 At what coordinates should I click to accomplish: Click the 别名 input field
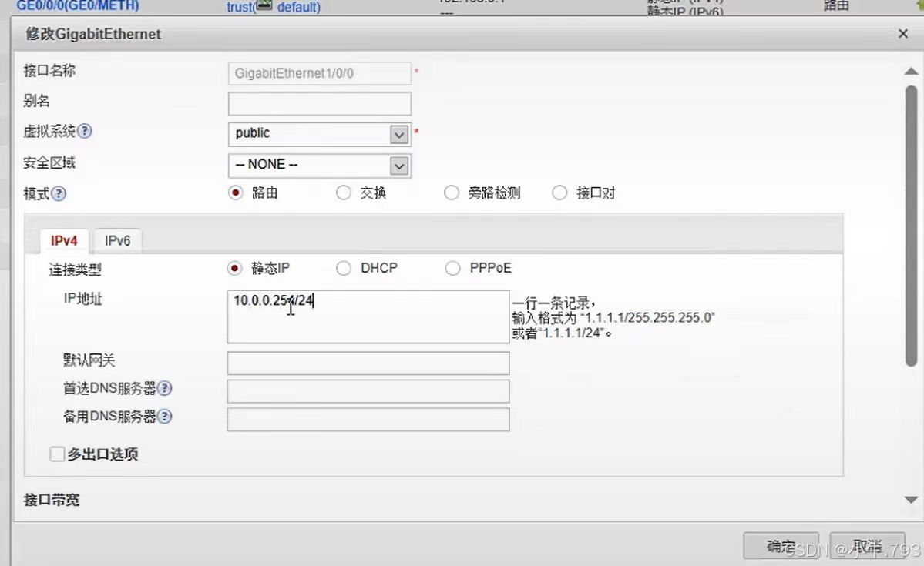319,104
